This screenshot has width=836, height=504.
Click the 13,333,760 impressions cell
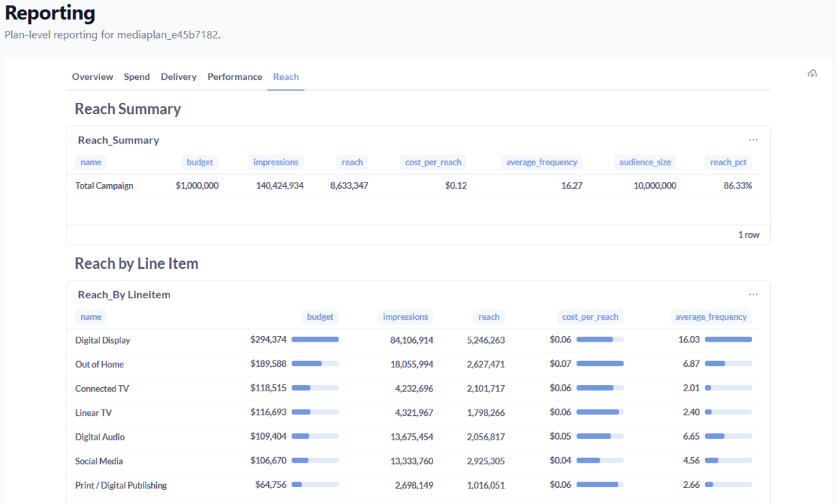tap(412, 461)
